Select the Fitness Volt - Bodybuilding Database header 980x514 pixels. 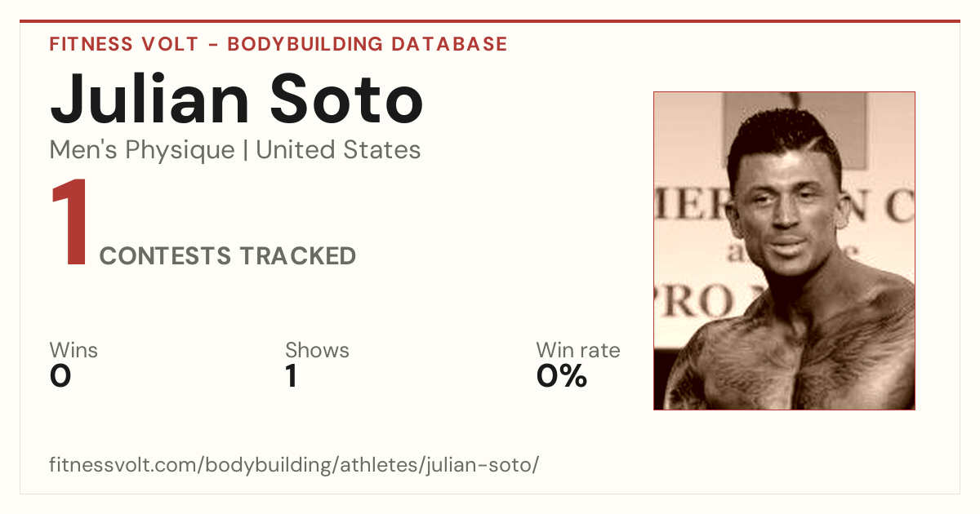point(278,44)
